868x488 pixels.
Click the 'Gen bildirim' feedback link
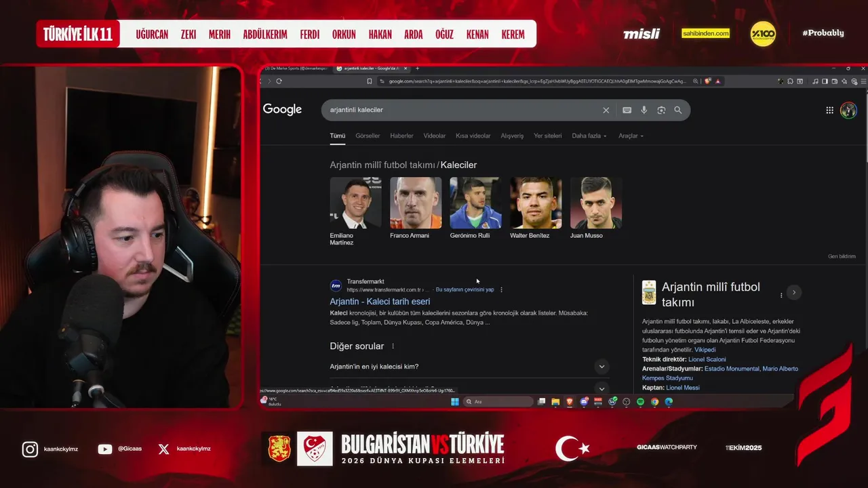(842, 256)
